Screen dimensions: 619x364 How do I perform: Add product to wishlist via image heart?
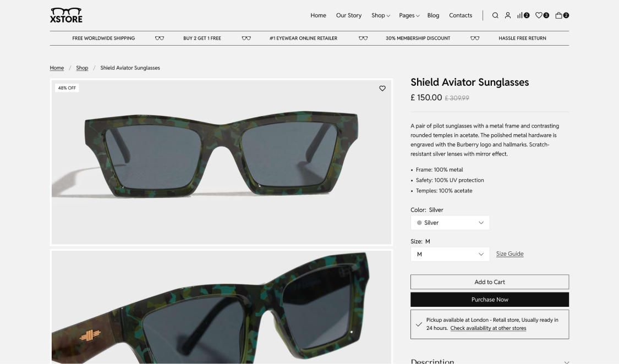coord(382,89)
